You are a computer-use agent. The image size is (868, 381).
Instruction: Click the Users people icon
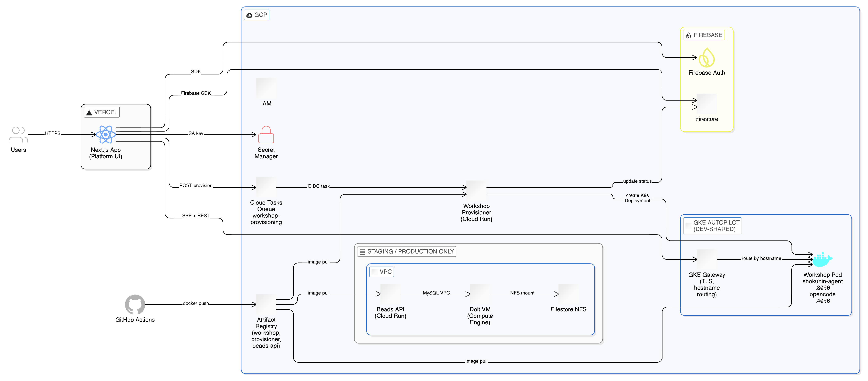pos(18,135)
